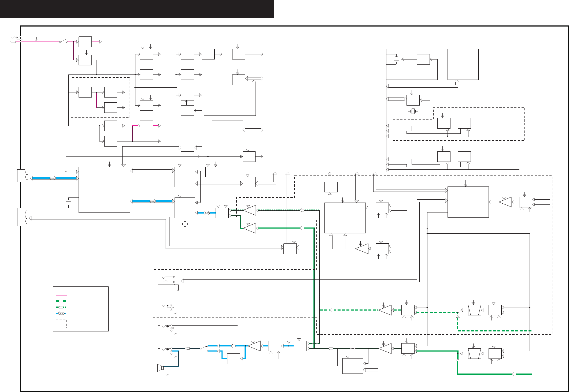The image size is (569, 392).
Task: Click the lower trapezoid filter symbol at lower right
Action: pos(474,354)
